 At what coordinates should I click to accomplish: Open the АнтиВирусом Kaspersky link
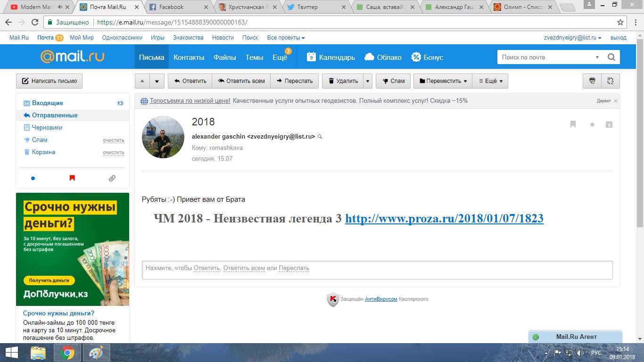[x=381, y=299]
